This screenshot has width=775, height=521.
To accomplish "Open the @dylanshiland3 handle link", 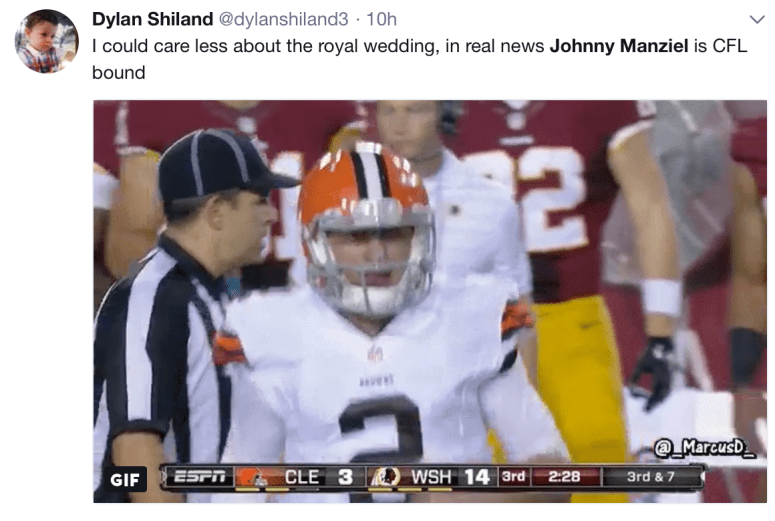I will coord(283,19).
